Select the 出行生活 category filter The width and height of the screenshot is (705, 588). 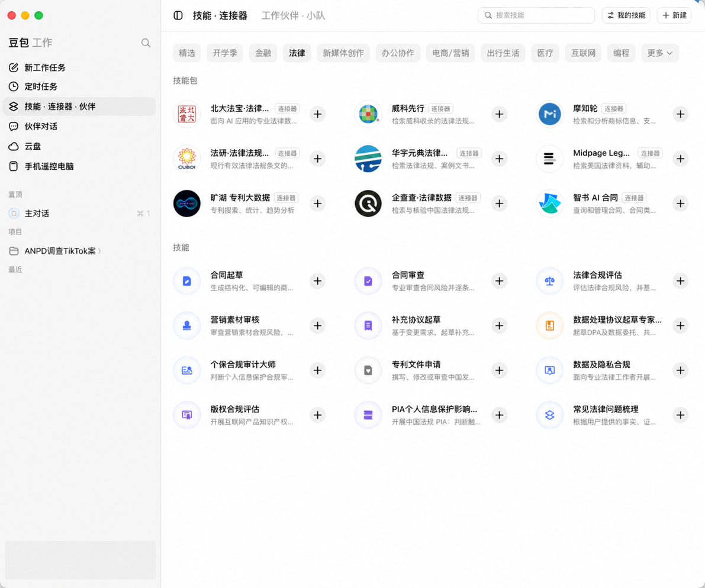(x=503, y=53)
